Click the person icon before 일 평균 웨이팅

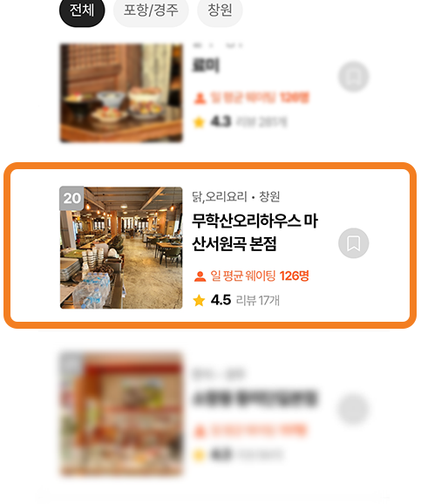click(200, 276)
